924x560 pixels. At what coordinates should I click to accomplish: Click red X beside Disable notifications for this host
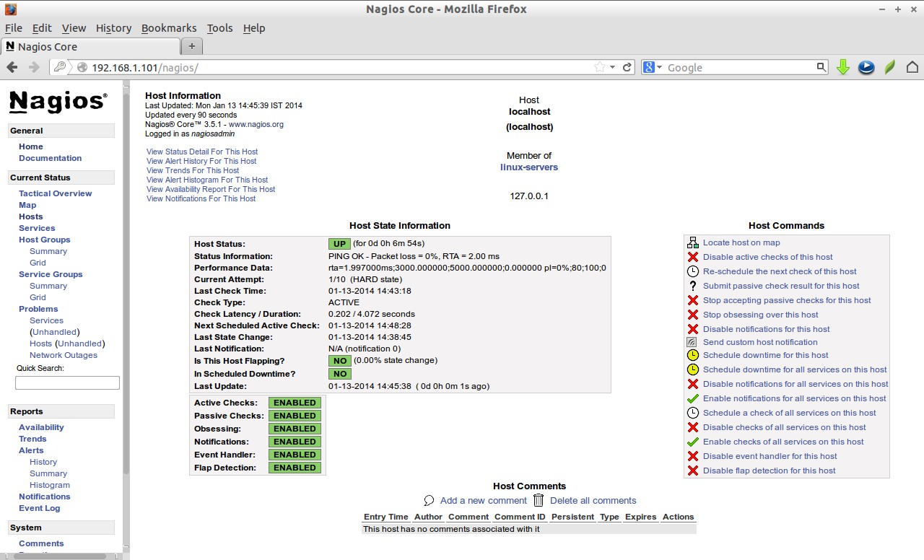(693, 329)
